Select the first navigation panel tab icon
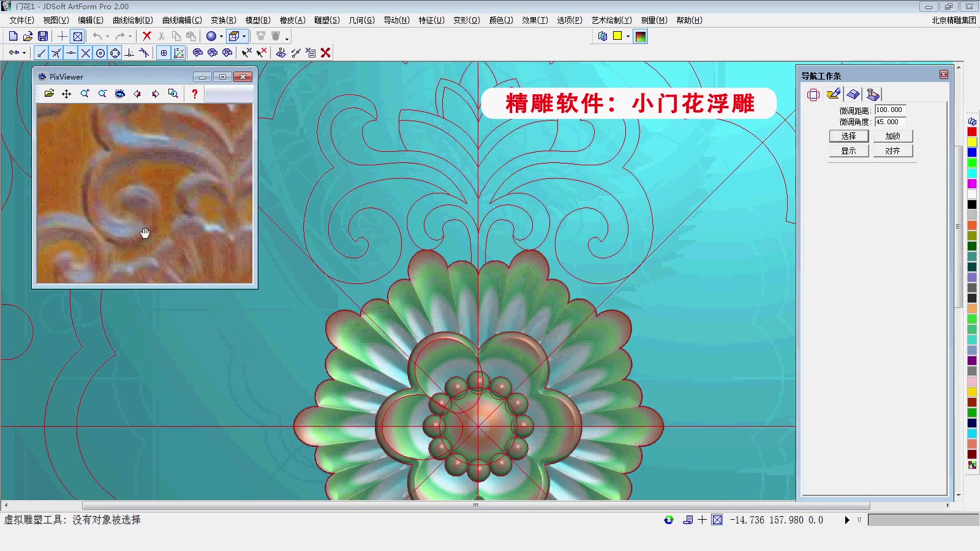This screenshot has height=551, width=980. [813, 94]
